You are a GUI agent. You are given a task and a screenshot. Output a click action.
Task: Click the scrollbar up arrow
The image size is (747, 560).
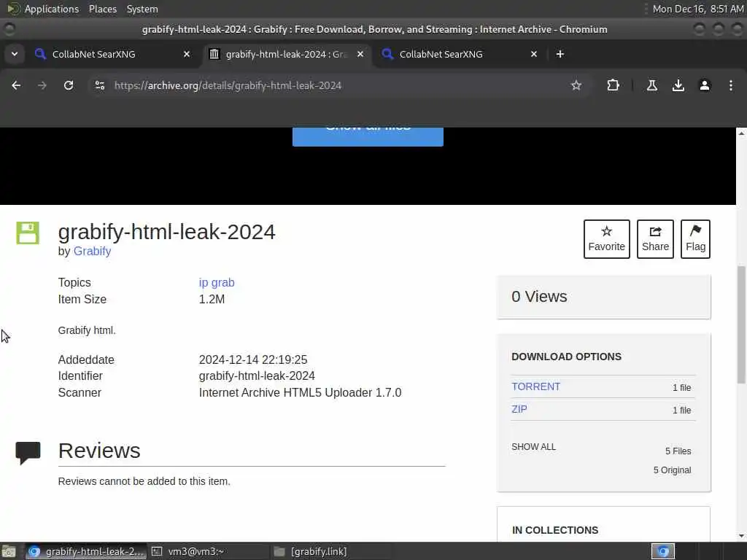pyautogui.click(x=741, y=133)
